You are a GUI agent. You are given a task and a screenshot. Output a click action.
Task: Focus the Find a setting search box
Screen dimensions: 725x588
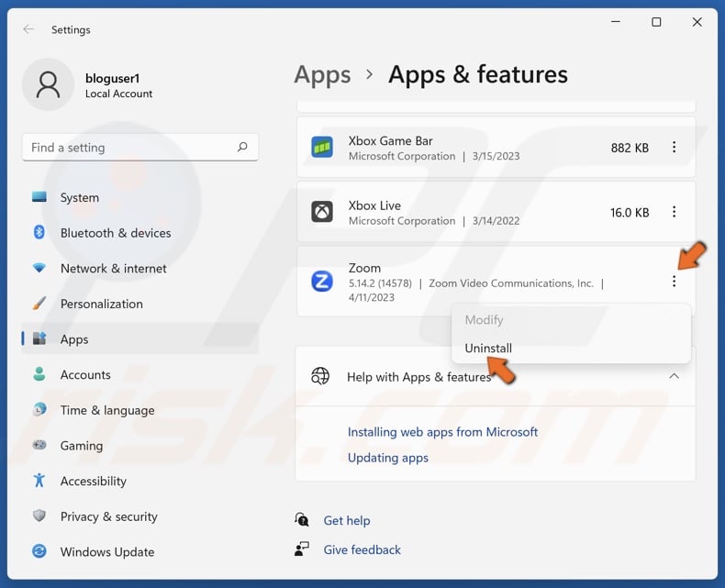(139, 148)
